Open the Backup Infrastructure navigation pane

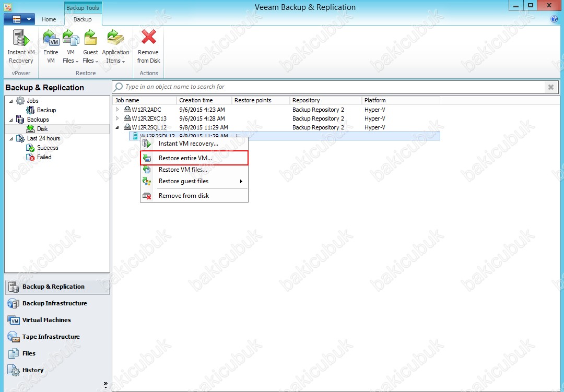(x=57, y=303)
